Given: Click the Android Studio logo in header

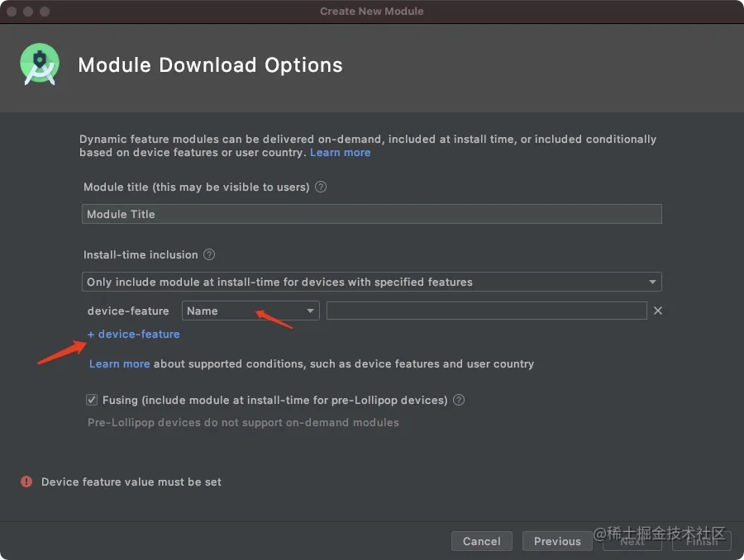Looking at the screenshot, I should pos(40,64).
